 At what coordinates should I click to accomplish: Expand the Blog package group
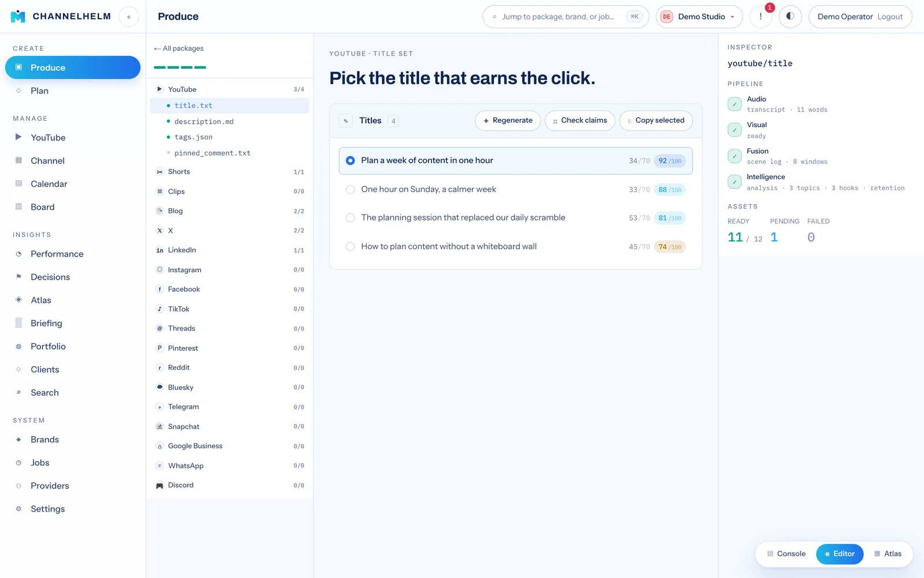pos(230,211)
